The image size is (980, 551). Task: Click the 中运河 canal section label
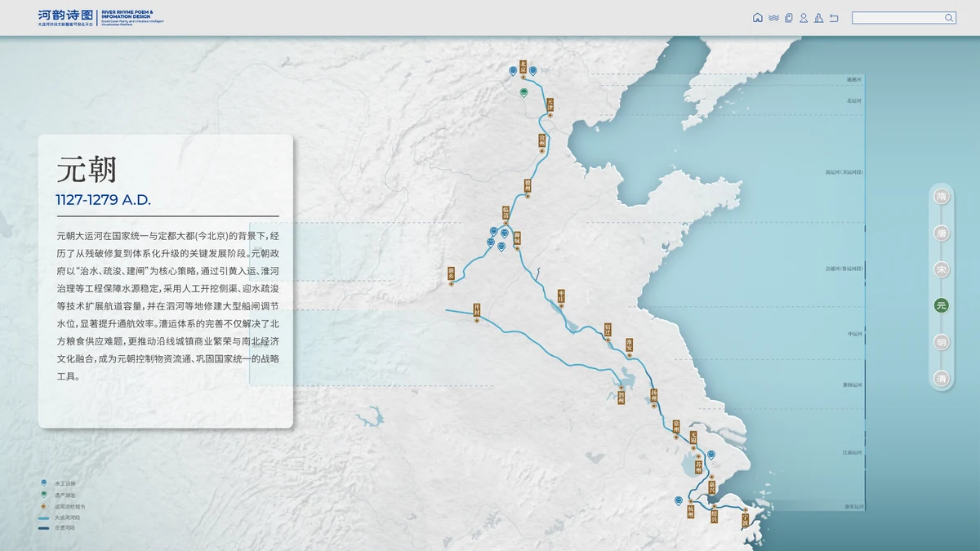coord(853,334)
